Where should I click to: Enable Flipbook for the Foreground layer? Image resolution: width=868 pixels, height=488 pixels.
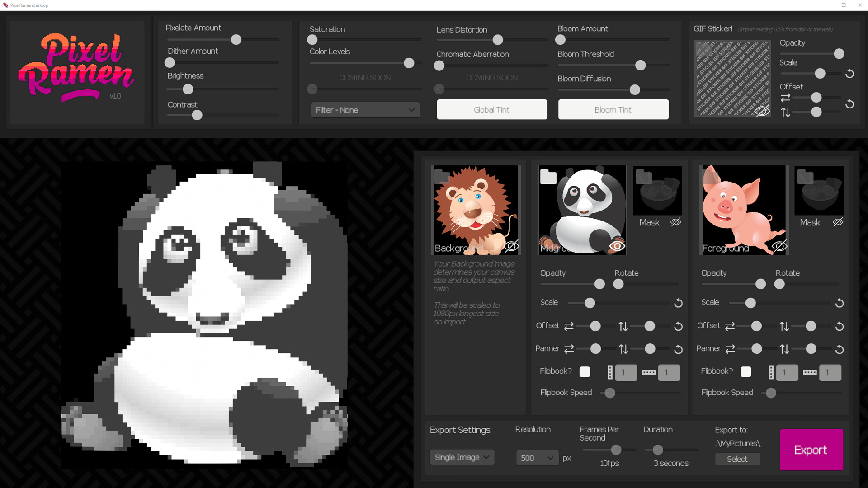(x=746, y=372)
